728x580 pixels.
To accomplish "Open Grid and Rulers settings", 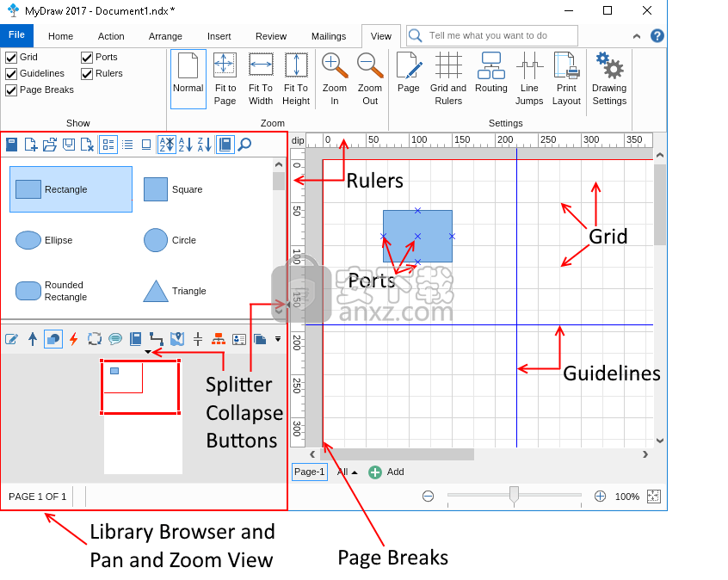I will [x=448, y=79].
